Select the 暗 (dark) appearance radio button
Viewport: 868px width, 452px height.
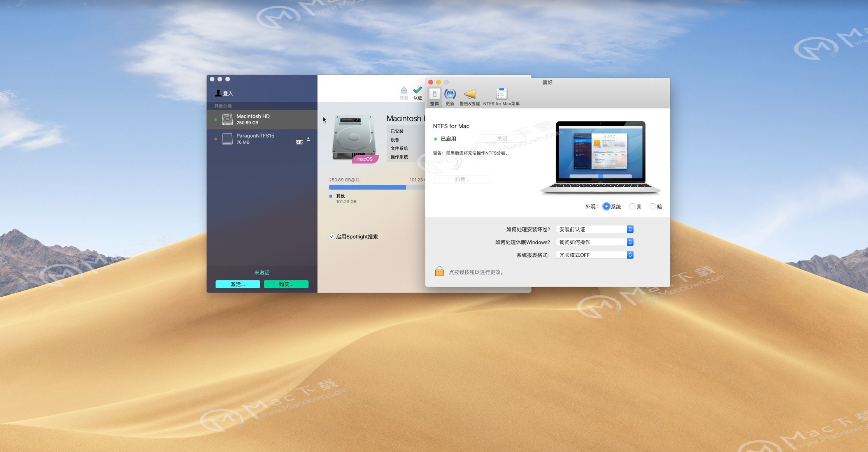point(652,206)
